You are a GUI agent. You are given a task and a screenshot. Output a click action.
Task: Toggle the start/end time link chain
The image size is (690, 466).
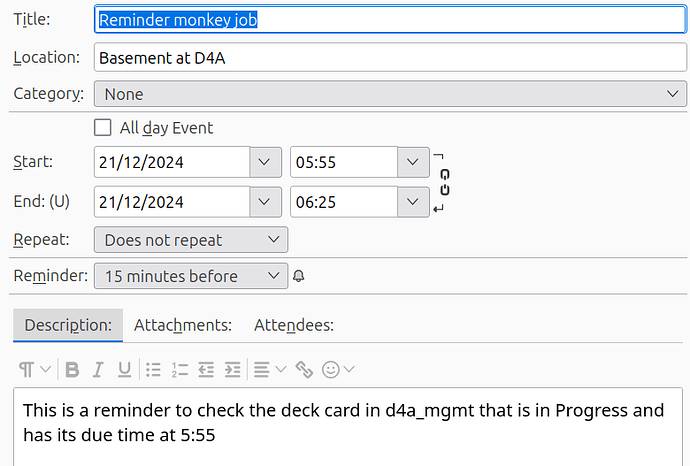pos(445,182)
